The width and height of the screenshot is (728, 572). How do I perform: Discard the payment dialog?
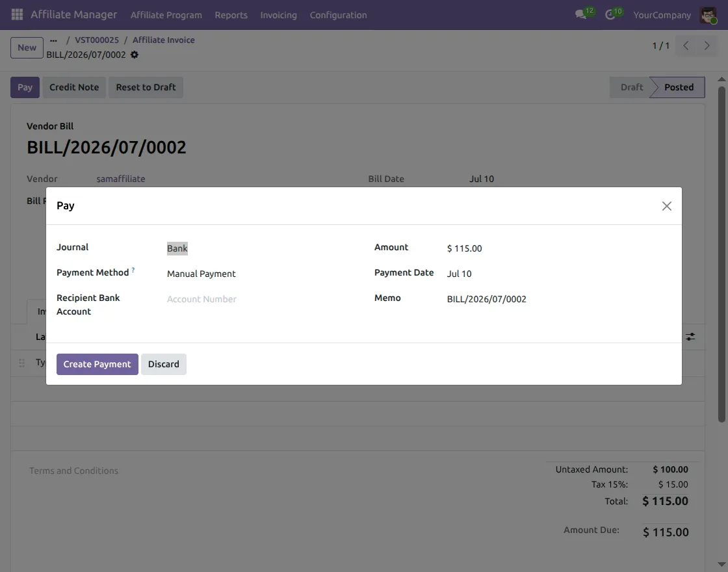pyautogui.click(x=163, y=364)
